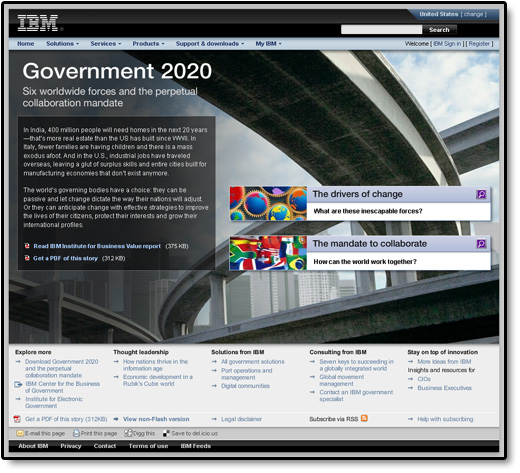Open Economic development in a Rubik's Cube world
This screenshot has width=520, height=473.
158,380
